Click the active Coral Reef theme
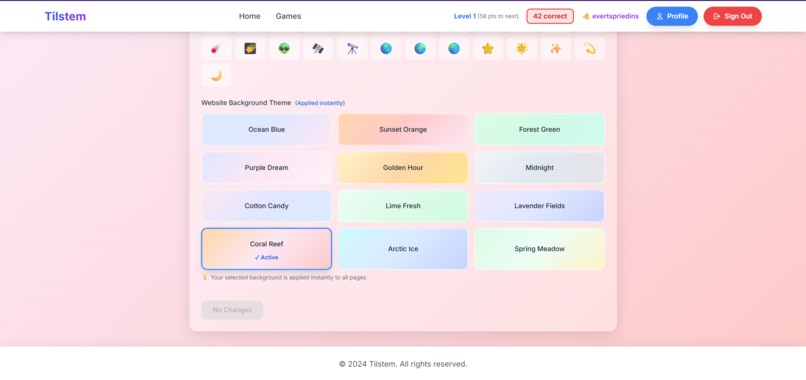Screen dimensions: 806x380 coord(266,249)
